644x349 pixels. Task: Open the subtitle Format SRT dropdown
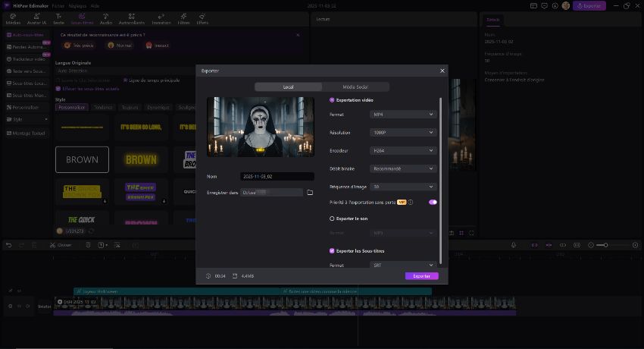coord(402,265)
